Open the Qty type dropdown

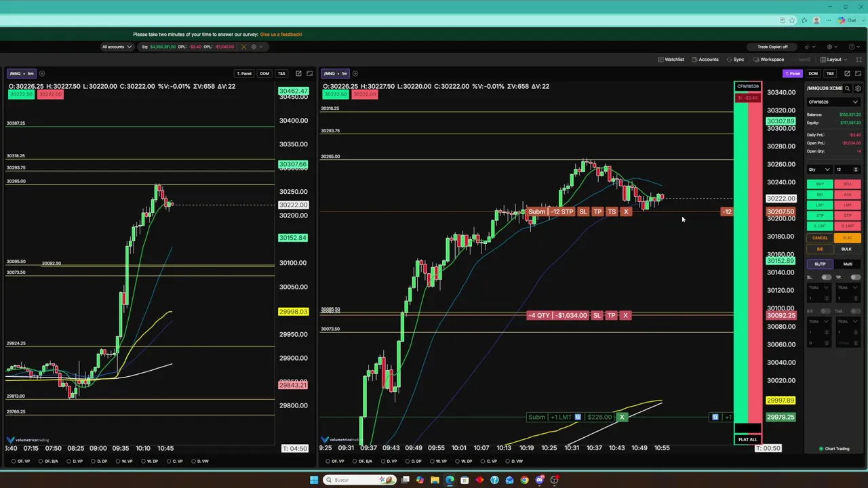(x=818, y=169)
